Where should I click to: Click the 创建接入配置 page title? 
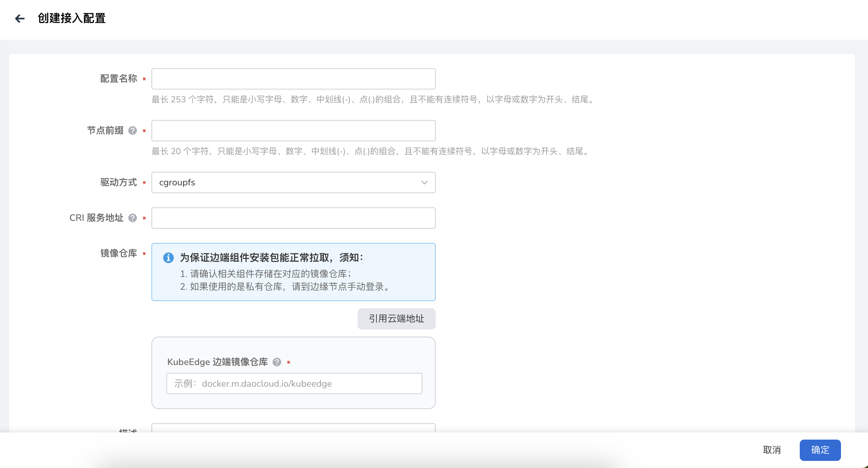pos(71,18)
